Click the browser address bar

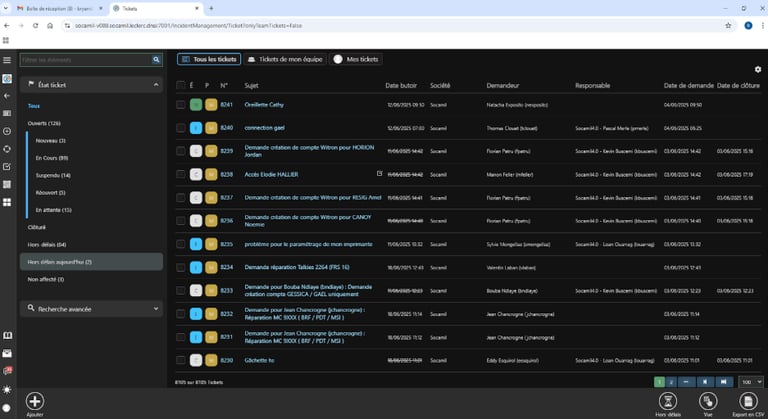tap(392, 25)
